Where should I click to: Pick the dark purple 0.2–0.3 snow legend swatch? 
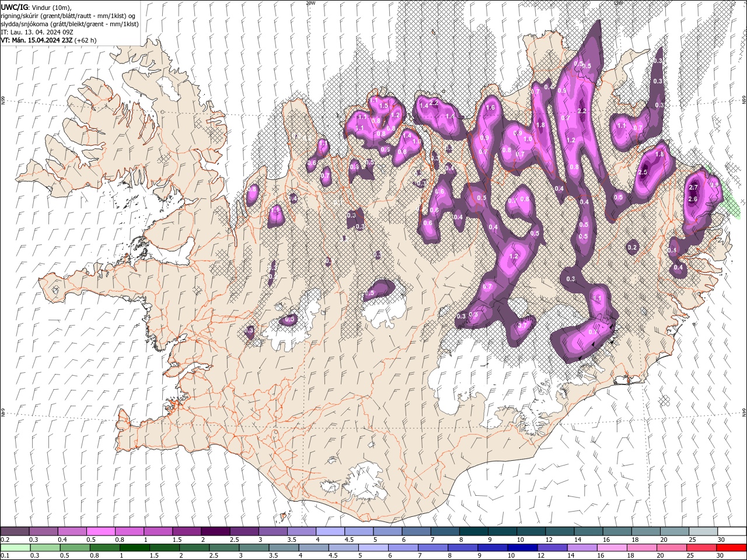click(x=15, y=531)
